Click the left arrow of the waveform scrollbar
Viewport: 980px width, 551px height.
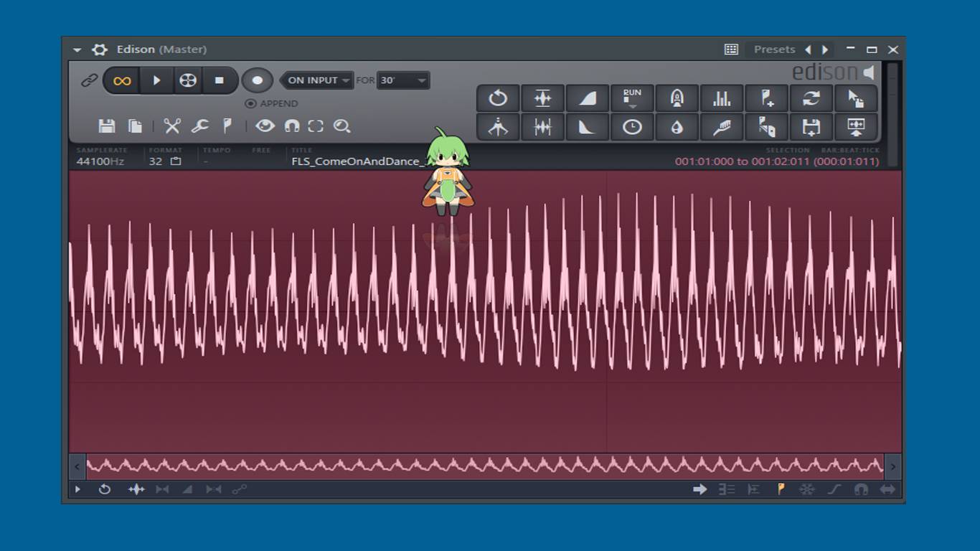[x=77, y=466]
